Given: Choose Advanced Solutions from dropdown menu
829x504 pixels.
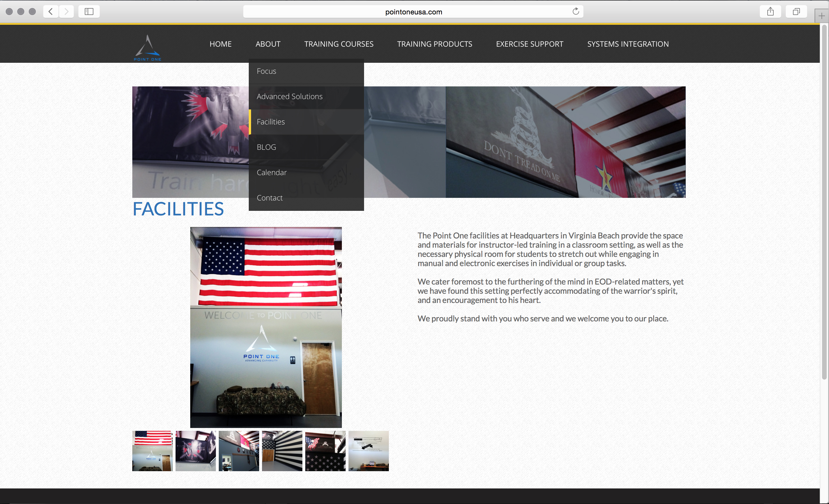Looking at the screenshot, I should coord(289,96).
